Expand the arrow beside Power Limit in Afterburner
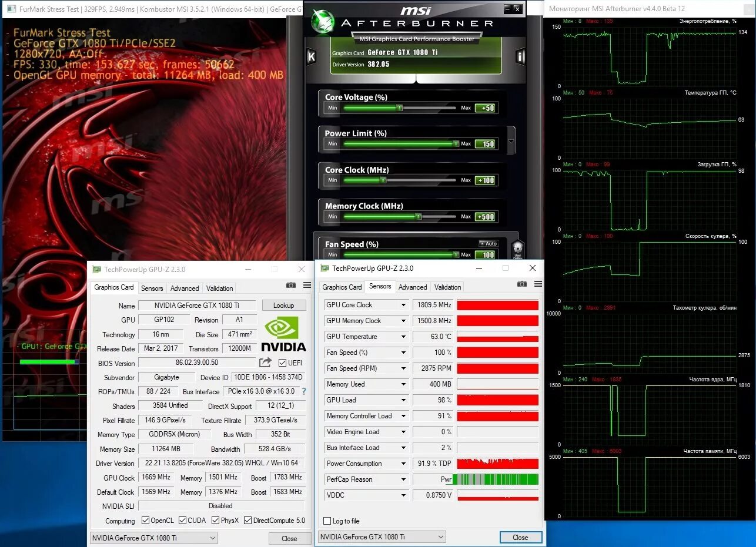756x547 pixels. click(x=511, y=142)
